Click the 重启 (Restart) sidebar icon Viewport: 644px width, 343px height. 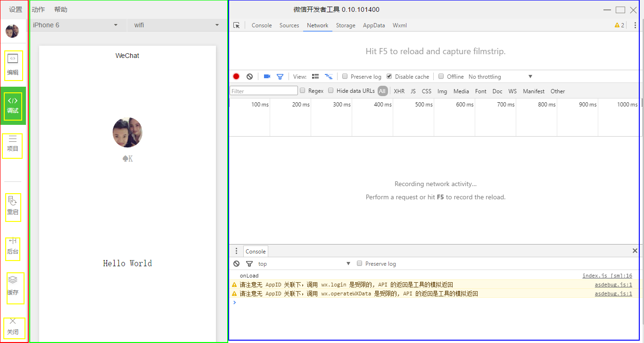point(13,206)
